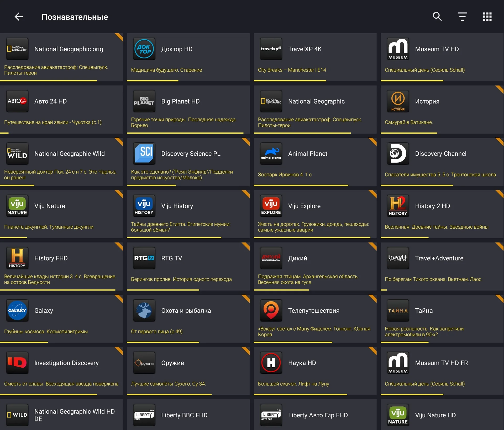Tap the History FHD logo

click(17, 258)
